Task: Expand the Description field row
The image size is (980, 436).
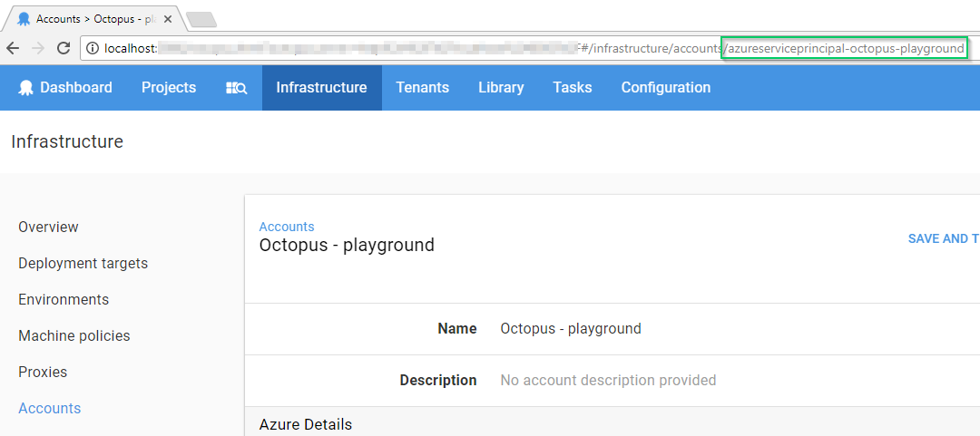Action: pyautogui.click(x=612, y=381)
